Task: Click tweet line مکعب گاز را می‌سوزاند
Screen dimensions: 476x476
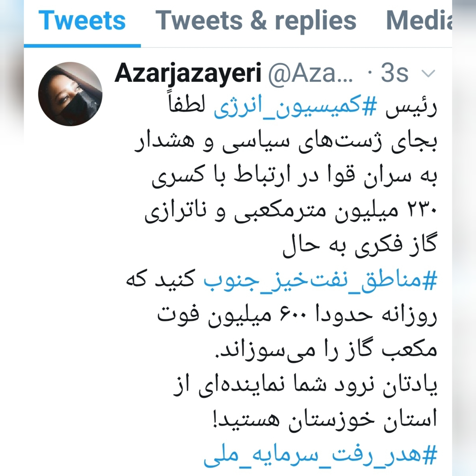Action: coord(326,351)
